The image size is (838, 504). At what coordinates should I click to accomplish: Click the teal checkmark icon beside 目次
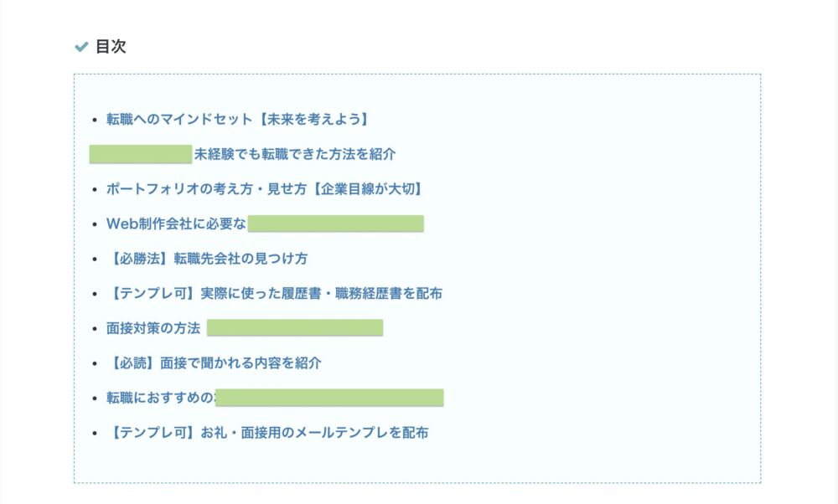pos(81,47)
